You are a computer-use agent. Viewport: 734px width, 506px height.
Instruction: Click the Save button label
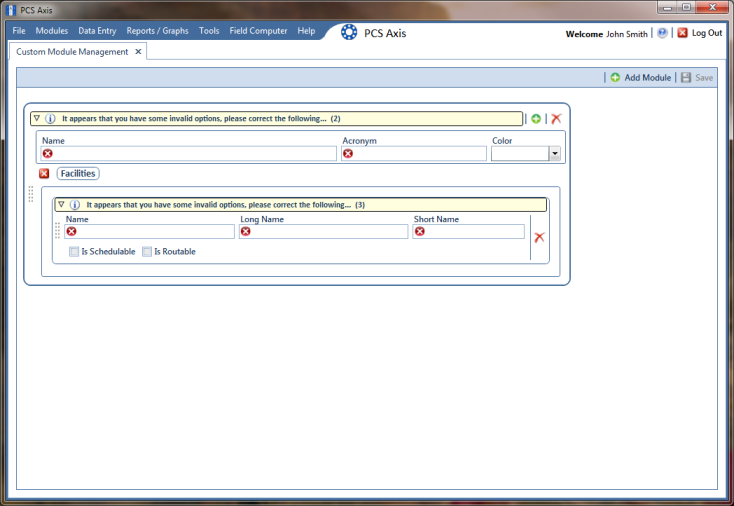704,78
